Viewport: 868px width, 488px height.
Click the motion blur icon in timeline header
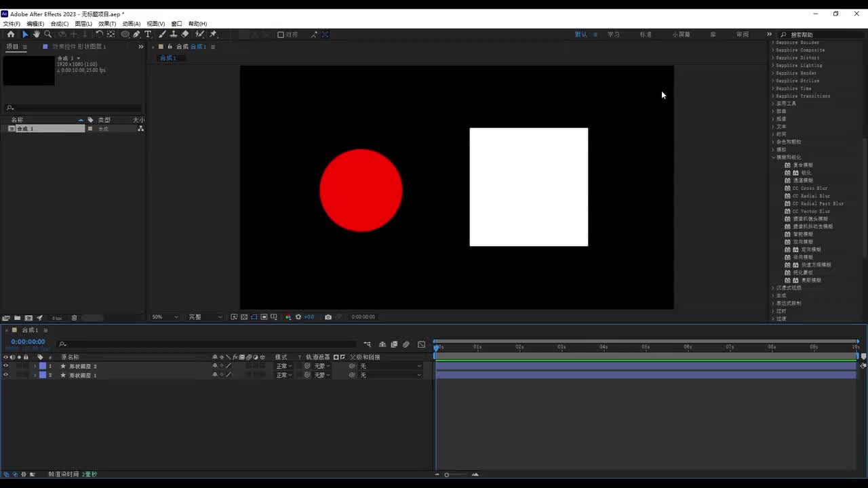[406, 344]
